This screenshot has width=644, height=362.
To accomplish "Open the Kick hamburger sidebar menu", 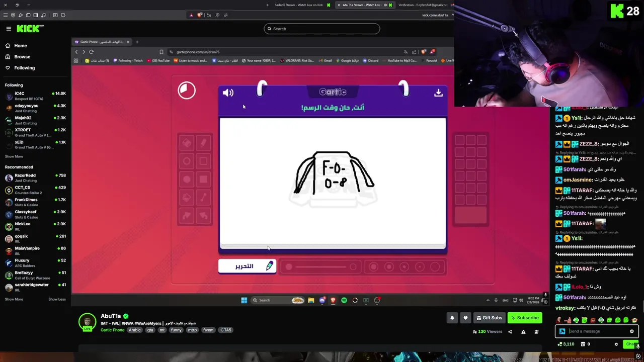I will pyautogui.click(x=9, y=29).
